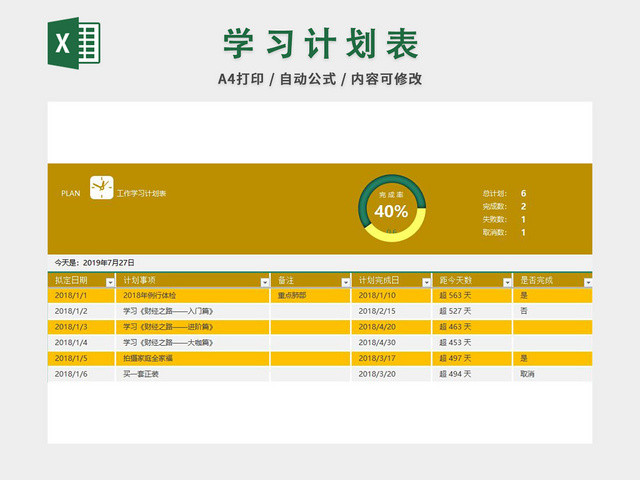
Task: Click the 取消 status cell
Action: coord(553,374)
